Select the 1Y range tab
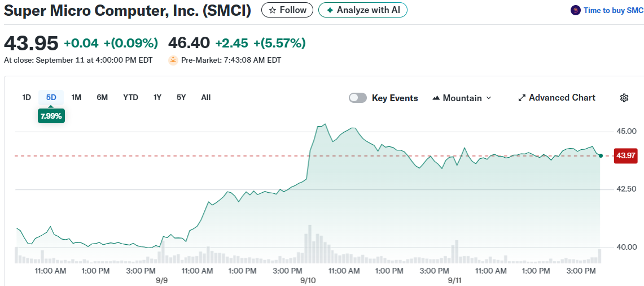Viewport: 644px width, 286px height. 157,98
